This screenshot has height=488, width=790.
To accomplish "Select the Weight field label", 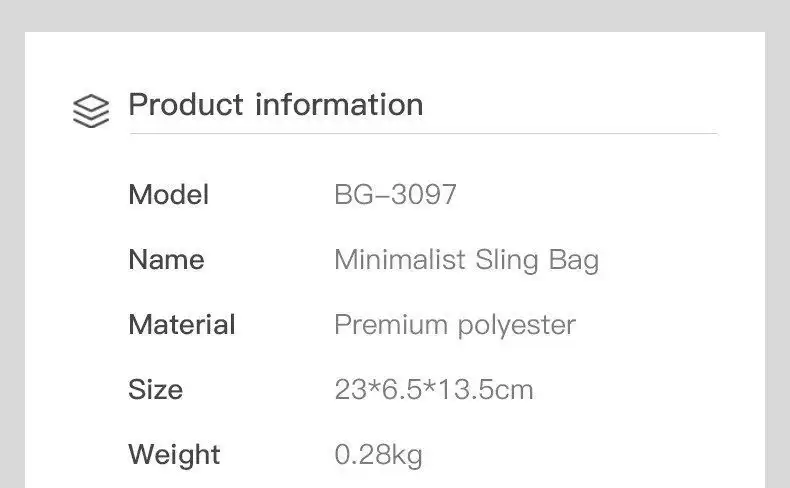I will click(176, 455).
